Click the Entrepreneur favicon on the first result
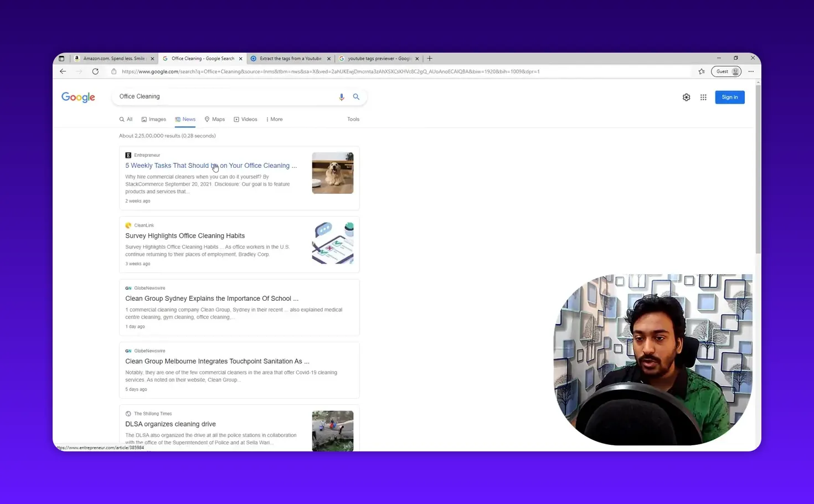Viewport: 814px width, 504px height. point(128,155)
